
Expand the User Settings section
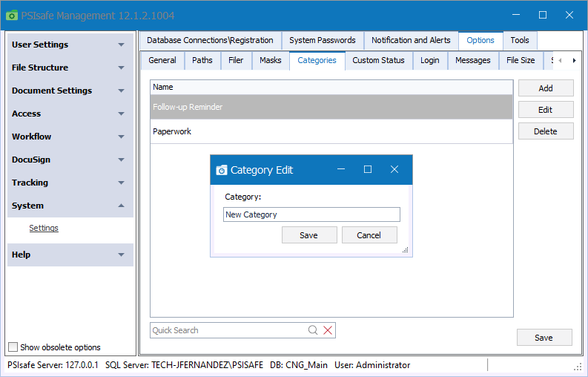pyautogui.click(x=70, y=45)
